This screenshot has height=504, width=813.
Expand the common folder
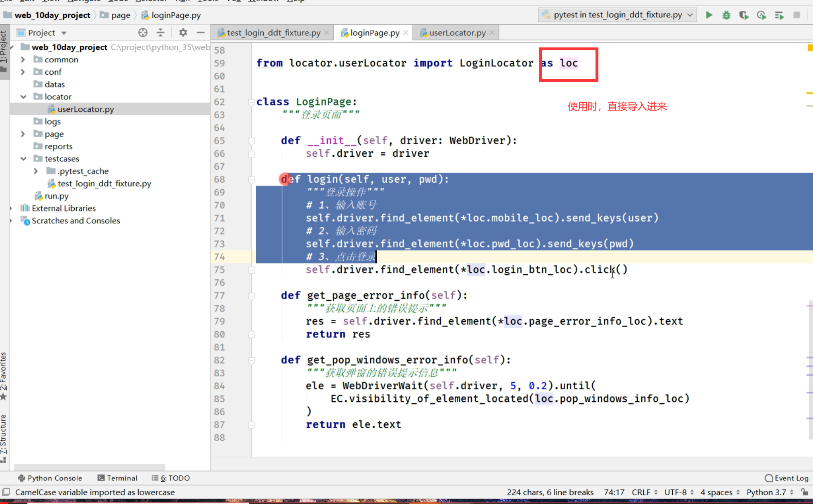23,59
